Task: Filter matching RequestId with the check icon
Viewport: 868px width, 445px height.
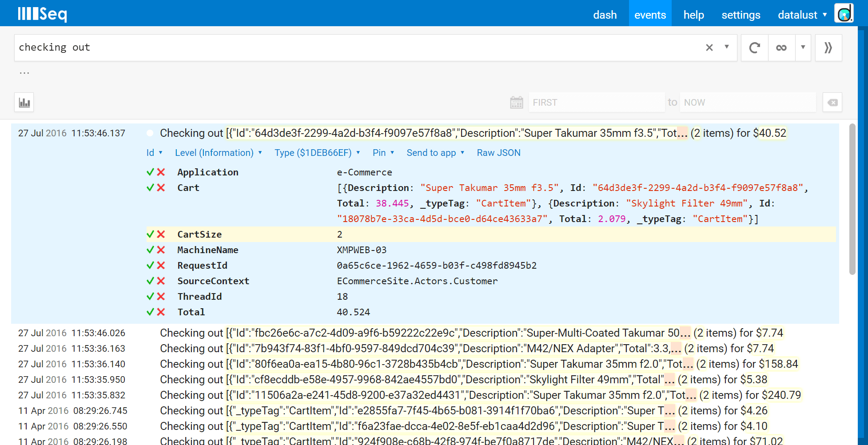Action: coord(151,266)
